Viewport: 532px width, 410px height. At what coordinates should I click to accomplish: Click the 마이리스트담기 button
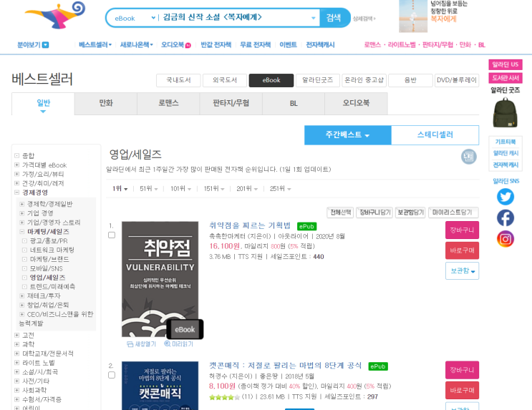453,213
